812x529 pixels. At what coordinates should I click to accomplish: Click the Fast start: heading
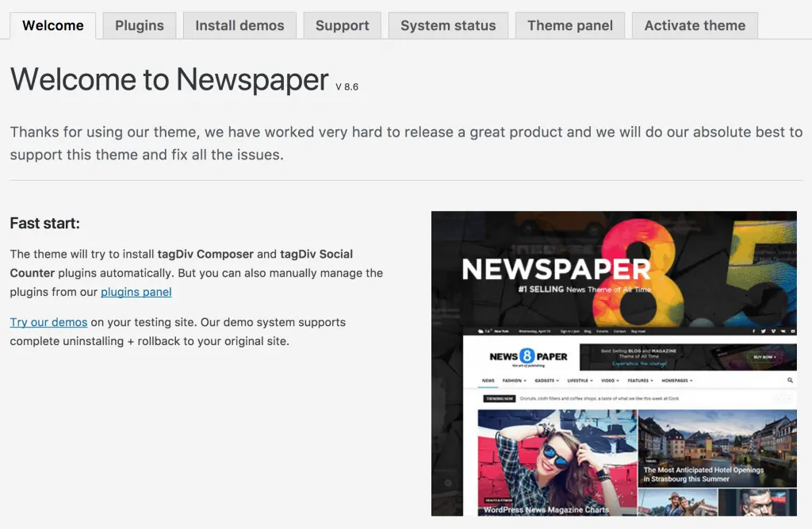45,224
